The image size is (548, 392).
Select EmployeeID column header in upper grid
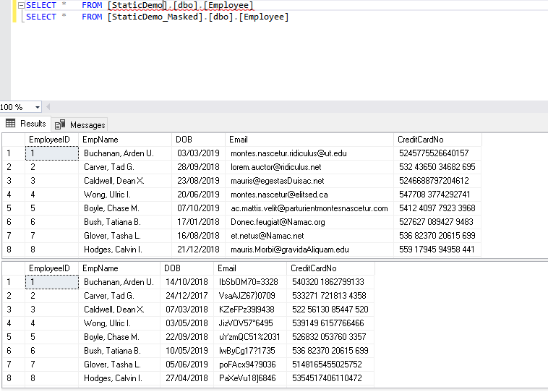(49, 139)
